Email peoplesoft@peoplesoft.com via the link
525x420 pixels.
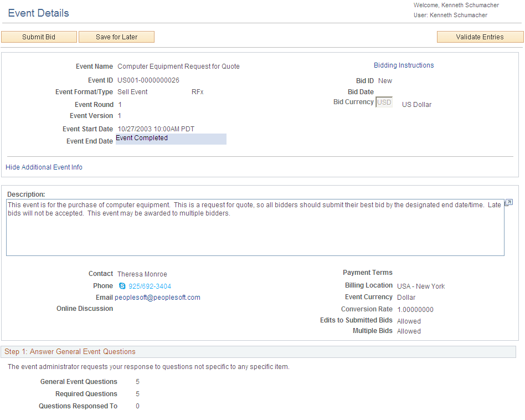pyautogui.click(x=157, y=297)
